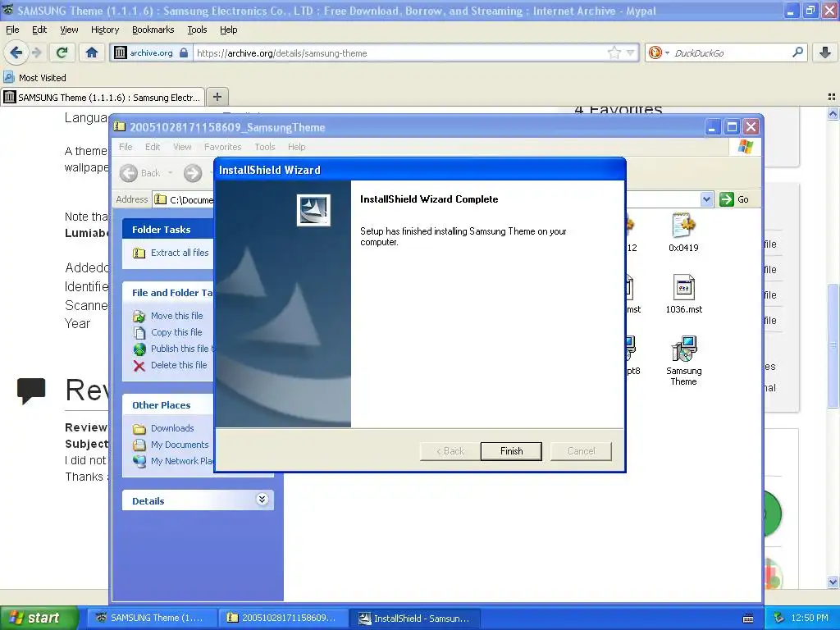Open the Most Visited bookmarks folder
Screen dimensions: 840x630
(34, 78)
